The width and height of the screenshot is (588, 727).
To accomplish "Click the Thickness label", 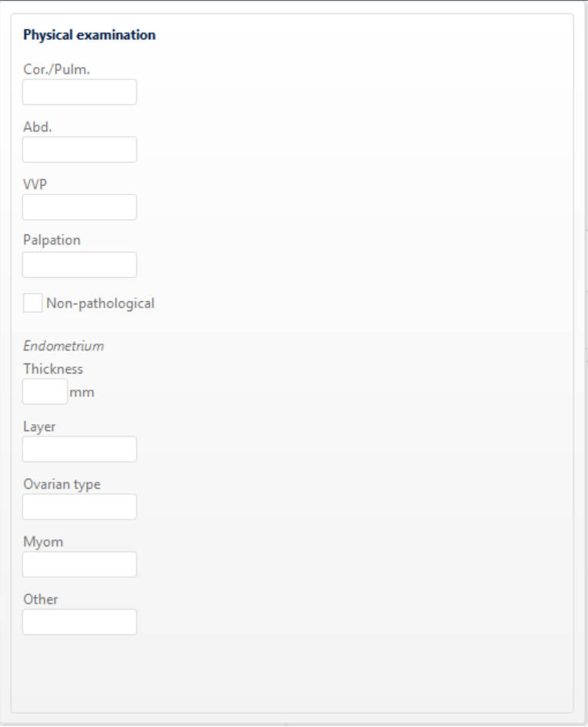I will (x=53, y=369).
